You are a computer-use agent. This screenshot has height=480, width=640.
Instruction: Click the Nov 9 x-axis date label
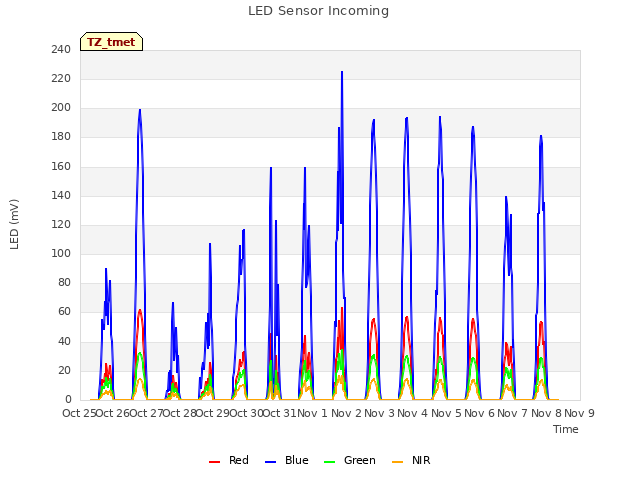click(x=580, y=413)
